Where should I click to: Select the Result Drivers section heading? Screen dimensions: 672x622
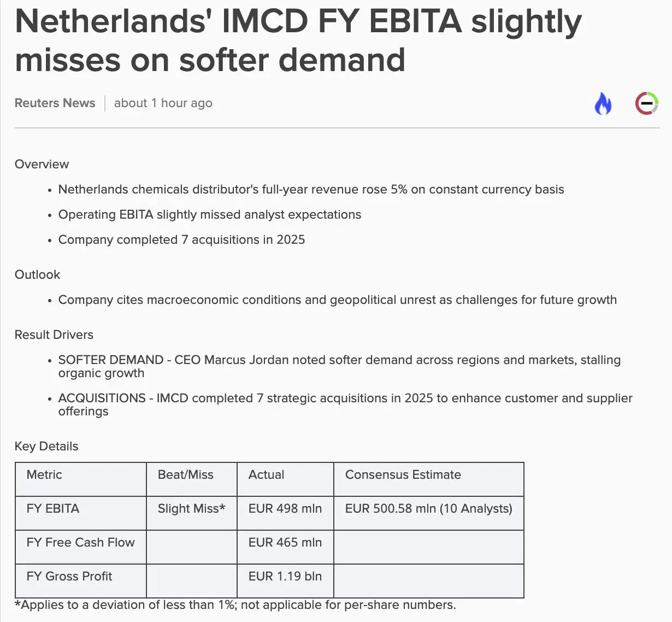(x=54, y=335)
